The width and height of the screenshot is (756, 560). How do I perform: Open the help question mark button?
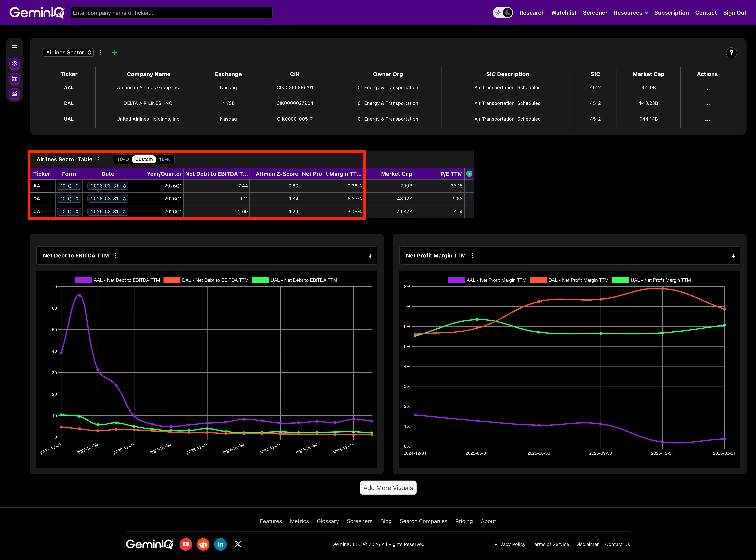(731, 53)
